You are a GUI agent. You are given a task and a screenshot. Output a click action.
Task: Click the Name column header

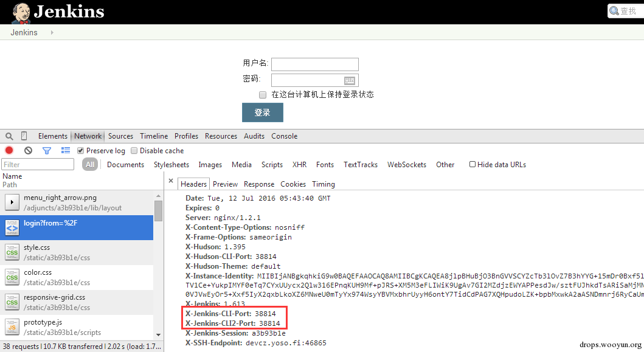coord(12,176)
